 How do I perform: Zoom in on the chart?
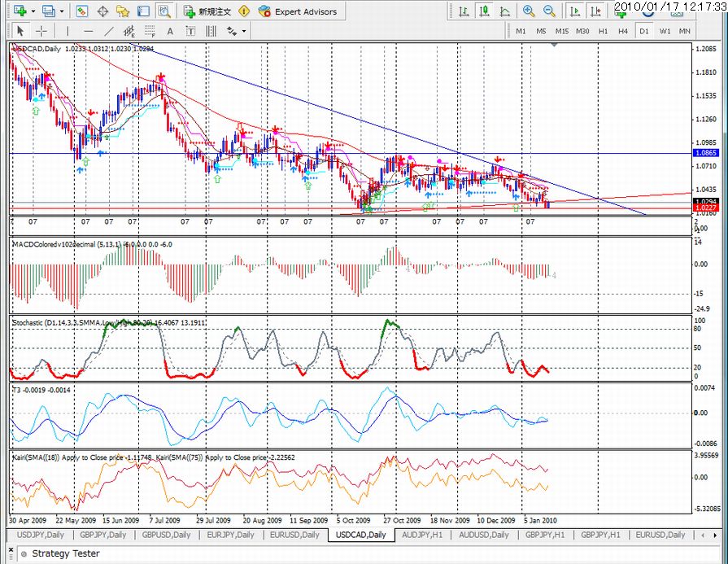529,11
